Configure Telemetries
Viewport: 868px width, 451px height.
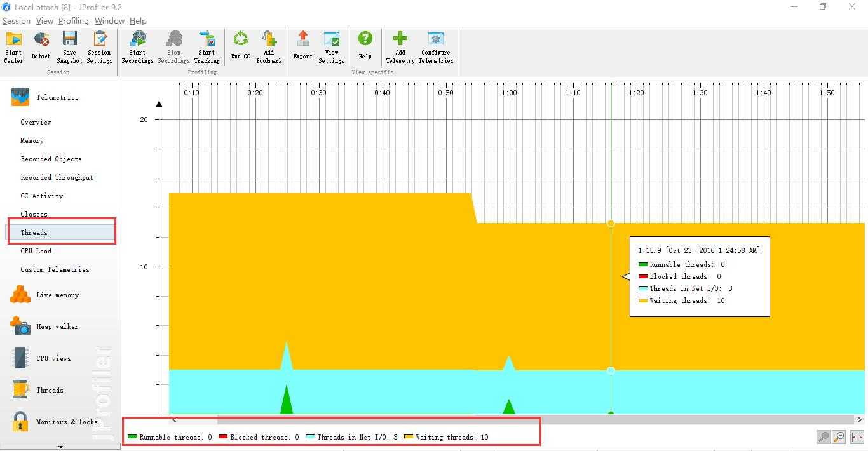coord(436,47)
